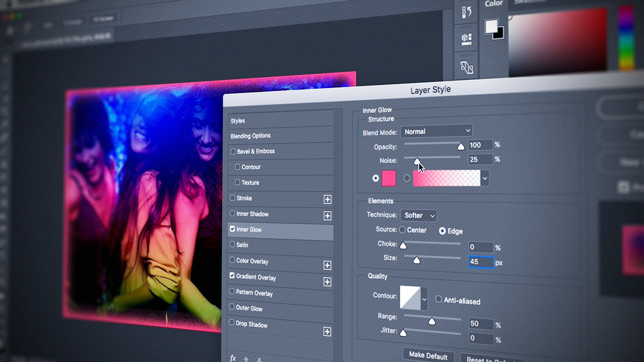
Task: Uncheck the Inner Glow effect
Action: click(x=232, y=229)
